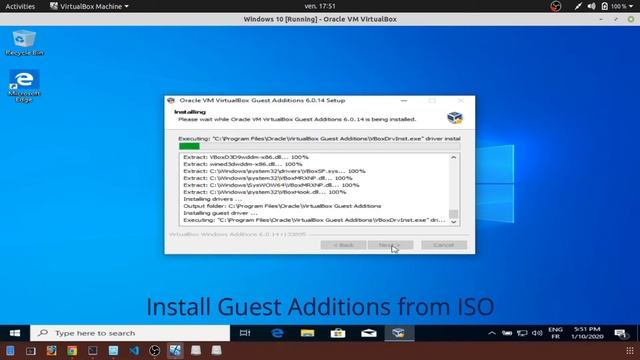640x360 pixels.
Task: Launch Firefox from the Ubuntu dock
Action: (x=51, y=351)
